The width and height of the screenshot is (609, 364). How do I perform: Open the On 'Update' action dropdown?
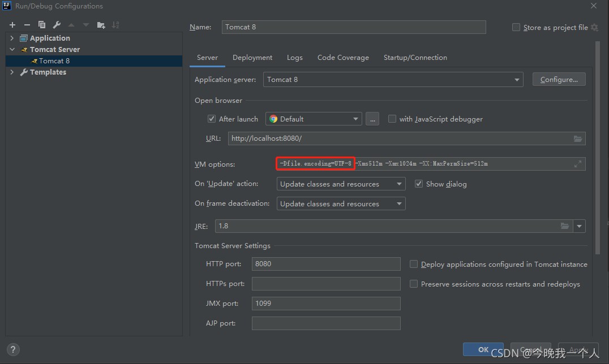[398, 184]
